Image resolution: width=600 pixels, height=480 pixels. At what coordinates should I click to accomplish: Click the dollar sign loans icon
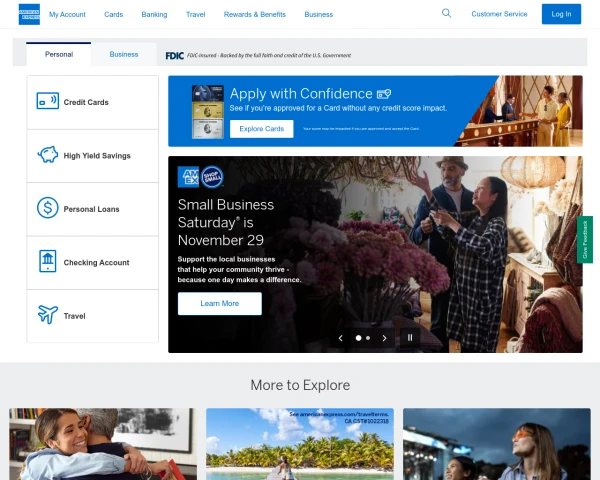(x=47, y=208)
